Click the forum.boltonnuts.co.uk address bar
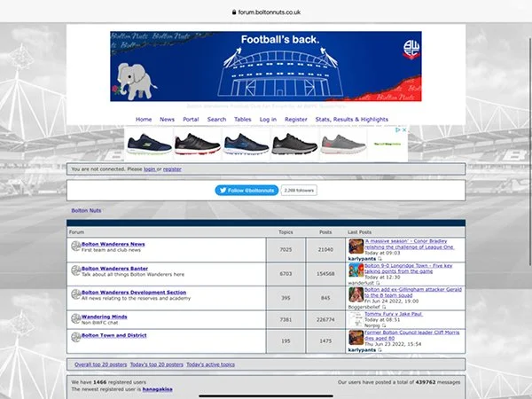 click(266, 12)
